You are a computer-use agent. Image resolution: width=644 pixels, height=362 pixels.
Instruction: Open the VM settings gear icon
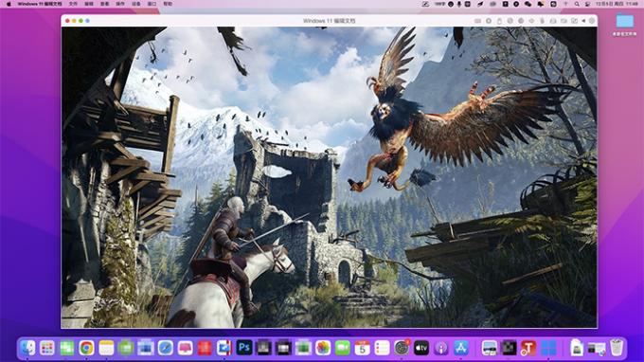[x=592, y=21]
